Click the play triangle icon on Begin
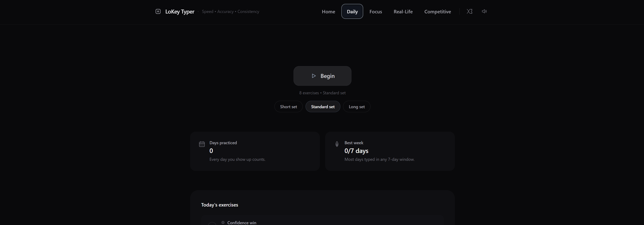The width and height of the screenshot is (644, 225). click(314, 76)
